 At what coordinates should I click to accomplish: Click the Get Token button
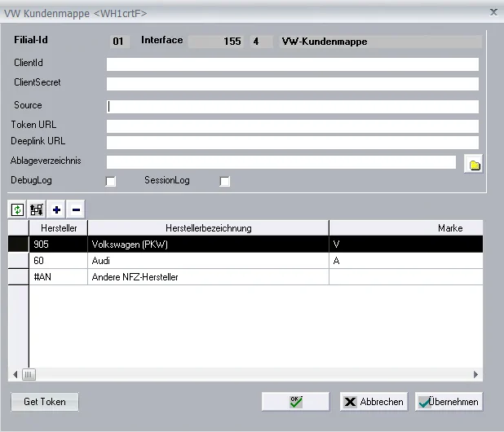point(45,402)
